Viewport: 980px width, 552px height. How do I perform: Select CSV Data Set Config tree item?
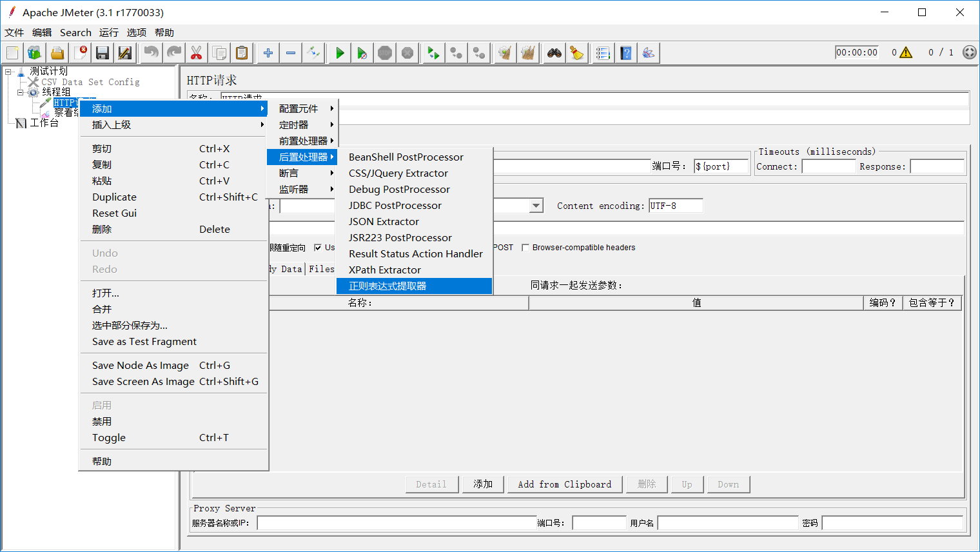(x=90, y=82)
